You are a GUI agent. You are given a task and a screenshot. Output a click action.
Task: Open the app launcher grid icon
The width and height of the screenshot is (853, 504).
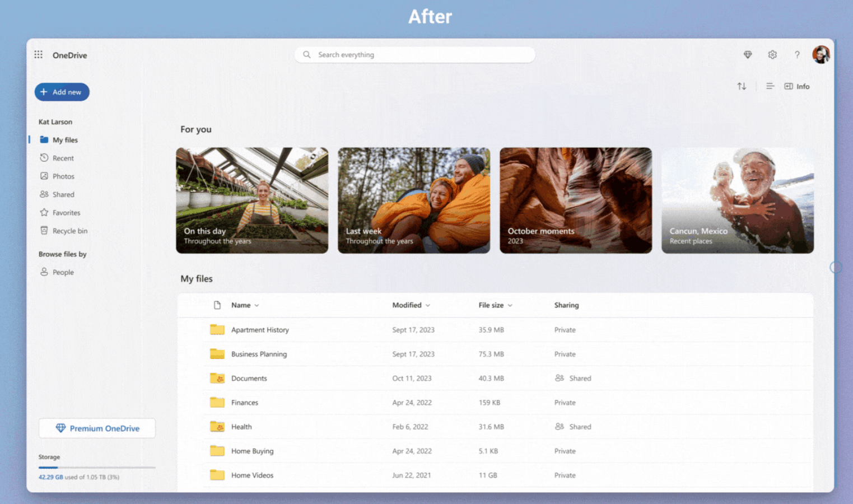pyautogui.click(x=38, y=55)
